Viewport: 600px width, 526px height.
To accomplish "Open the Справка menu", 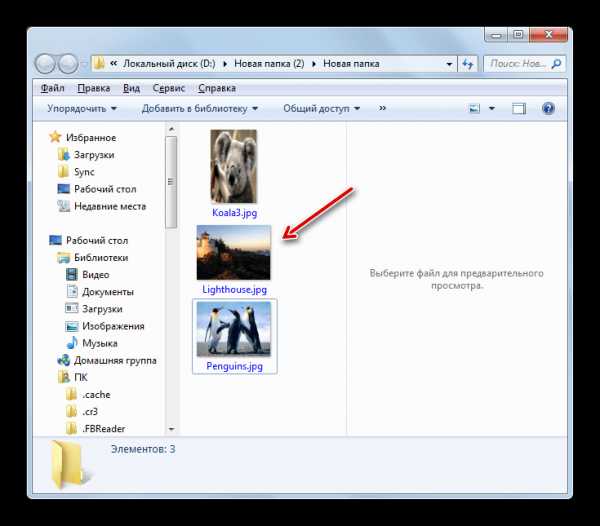I will point(217,88).
